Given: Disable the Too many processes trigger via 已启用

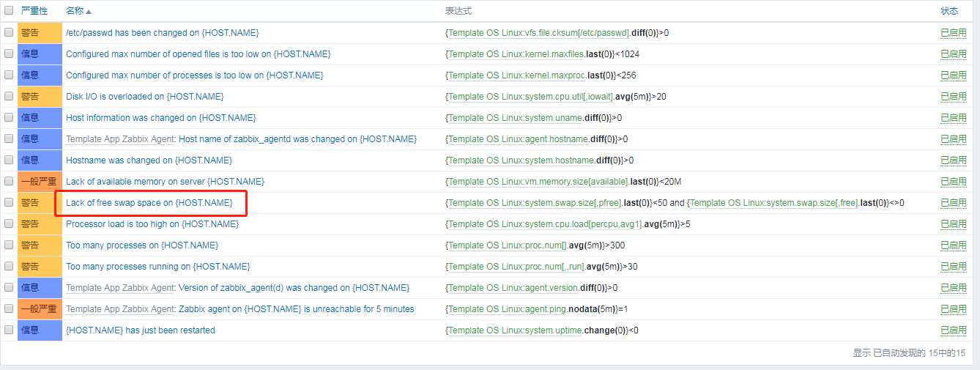Looking at the screenshot, I should [953, 245].
